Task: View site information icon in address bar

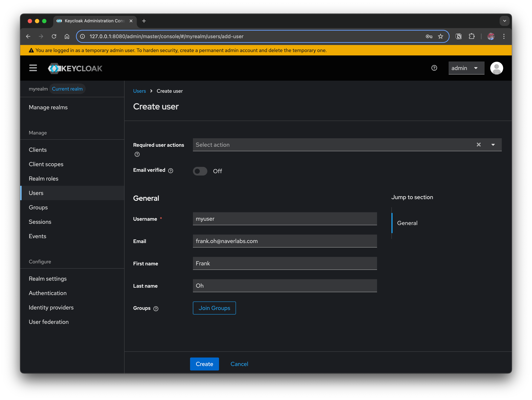Action: 82,36
